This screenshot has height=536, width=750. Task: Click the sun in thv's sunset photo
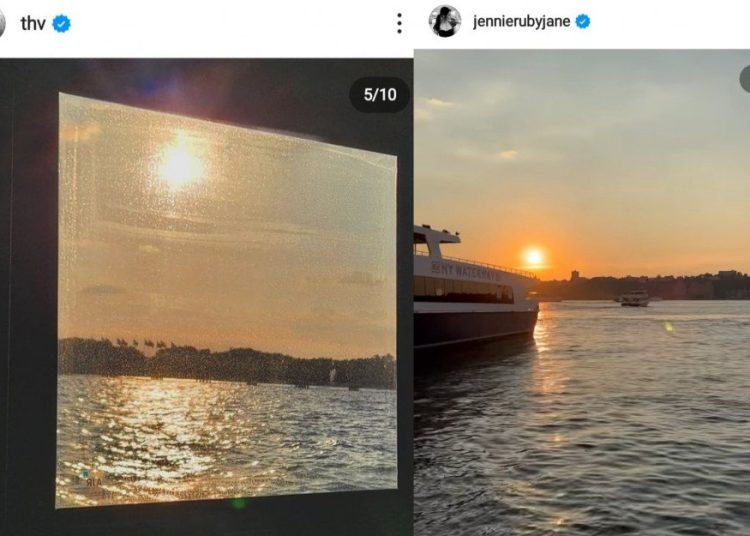click(x=180, y=163)
